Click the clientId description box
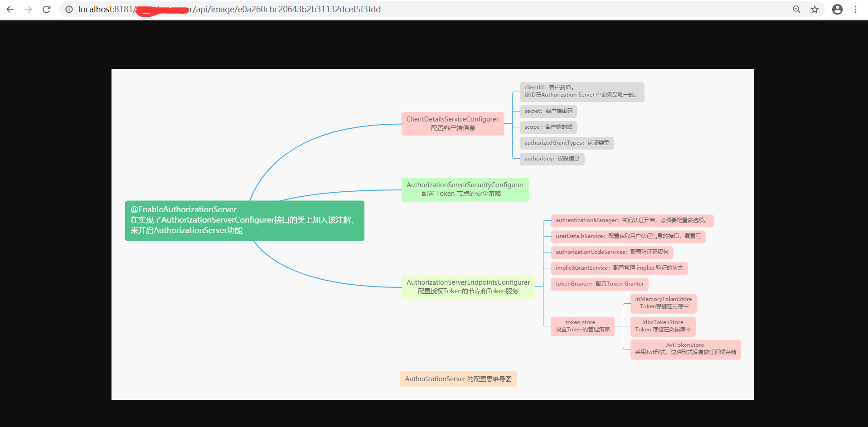Viewport: 868px width, 427px height. (582, 92)
